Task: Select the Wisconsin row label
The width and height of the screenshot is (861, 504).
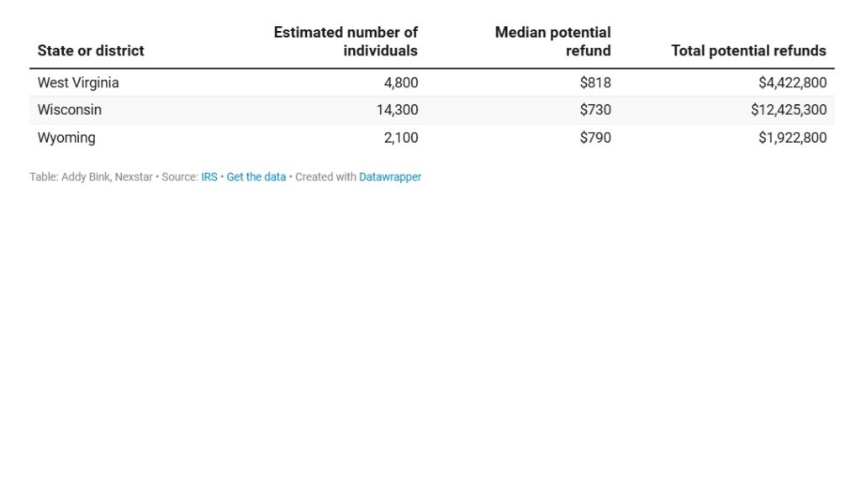Action: click(x=70, y=110)
